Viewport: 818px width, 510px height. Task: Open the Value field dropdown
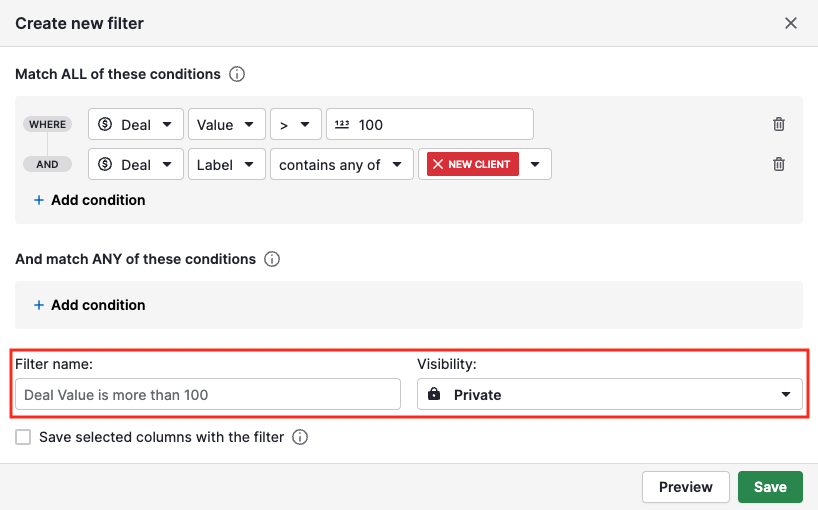[227, 125]
